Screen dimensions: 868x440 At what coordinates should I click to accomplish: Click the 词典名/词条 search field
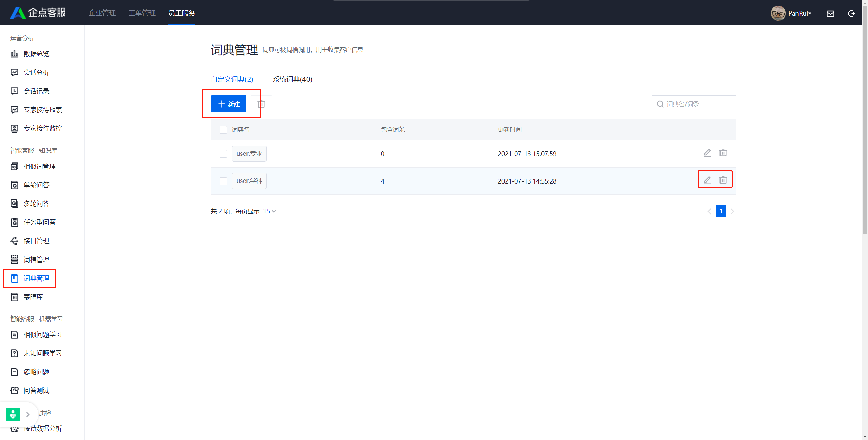[694, 104]
